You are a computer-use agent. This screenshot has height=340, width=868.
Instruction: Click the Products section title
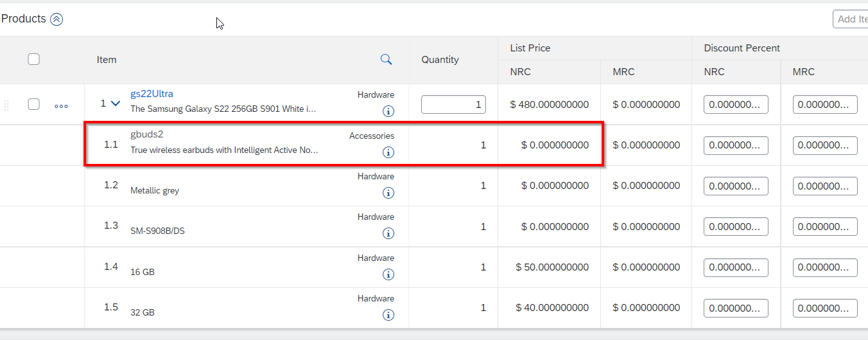(24, 19)
